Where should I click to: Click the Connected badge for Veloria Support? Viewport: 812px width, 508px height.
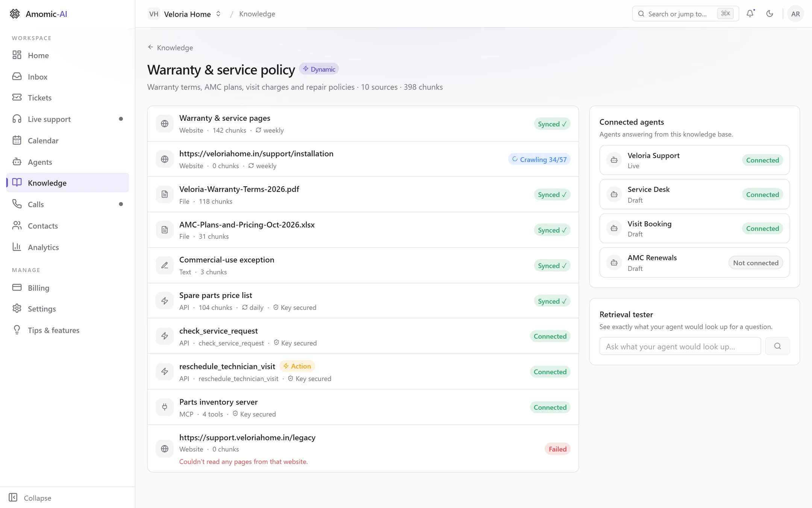pyautogui.click(x=762, y=160)
